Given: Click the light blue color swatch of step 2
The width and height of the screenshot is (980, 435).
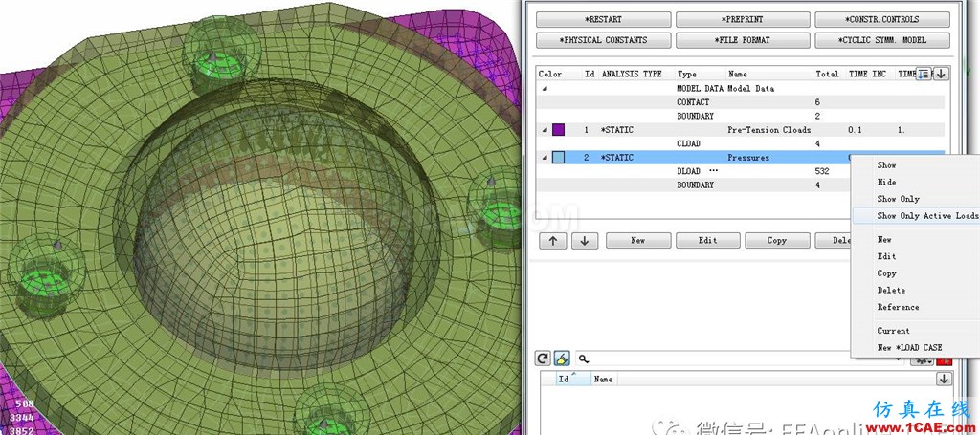Looking at the screenshot, I should (558, 158).
